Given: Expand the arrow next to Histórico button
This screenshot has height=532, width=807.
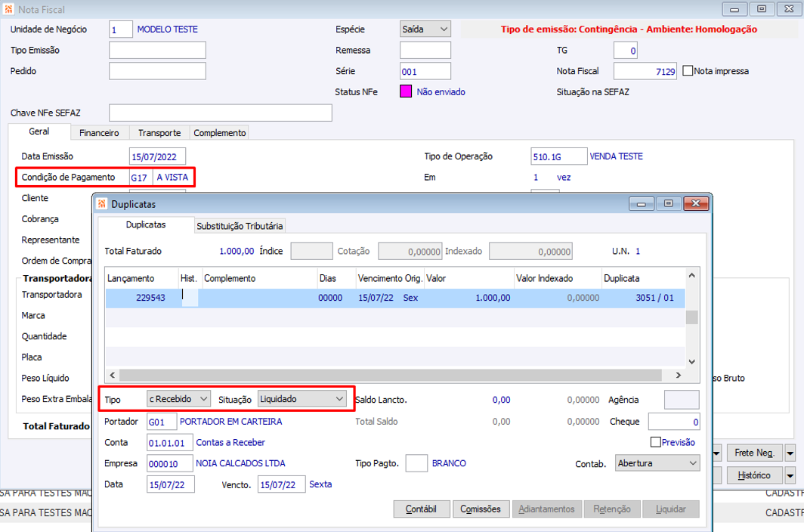Looking at the screenshot, I should [x=790, y=475].
